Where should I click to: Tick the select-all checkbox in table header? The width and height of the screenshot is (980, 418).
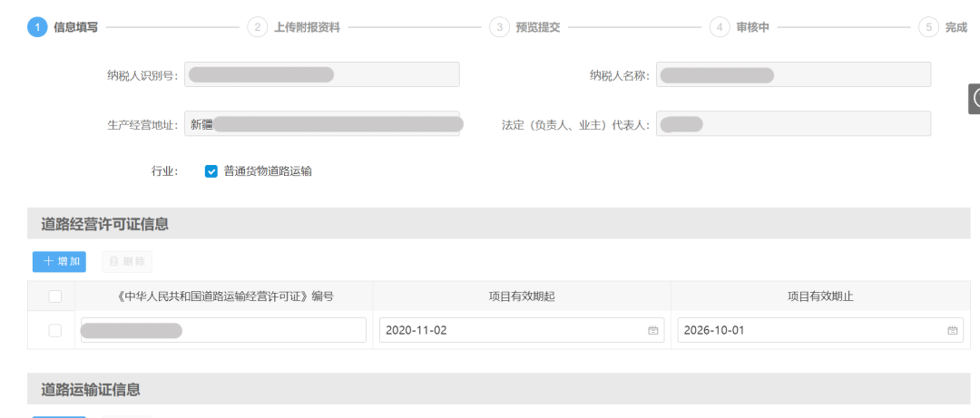point(55,296)
